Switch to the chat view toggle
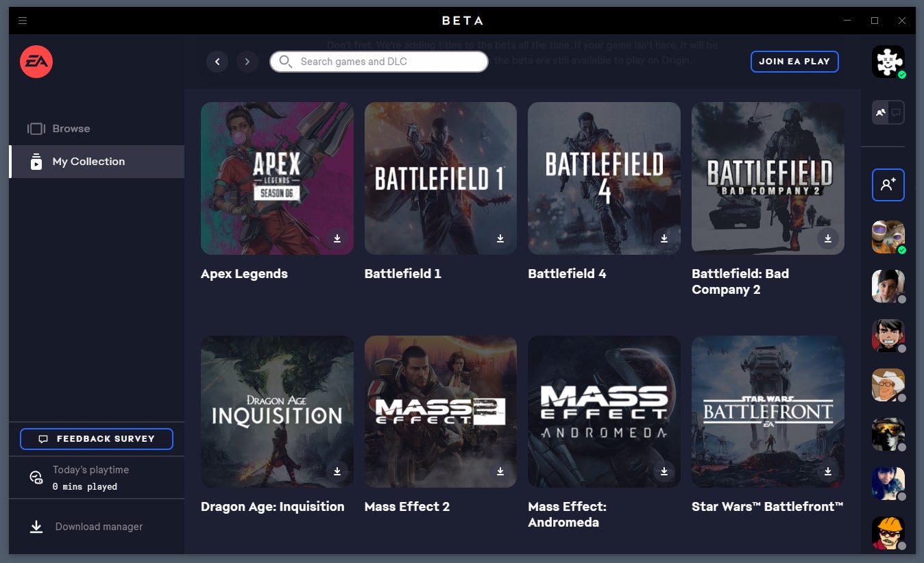Image resolution: width=924 pixels, height=563 pixels. point(896,112)
